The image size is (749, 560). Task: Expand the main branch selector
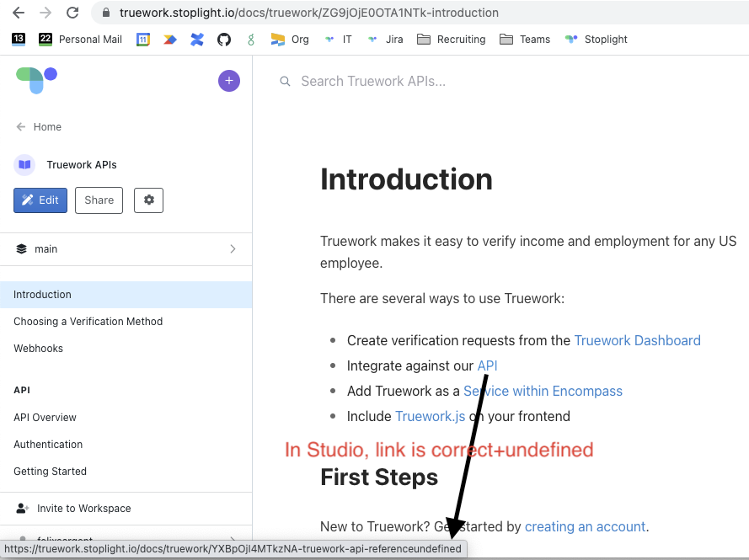tap(126, 248)
